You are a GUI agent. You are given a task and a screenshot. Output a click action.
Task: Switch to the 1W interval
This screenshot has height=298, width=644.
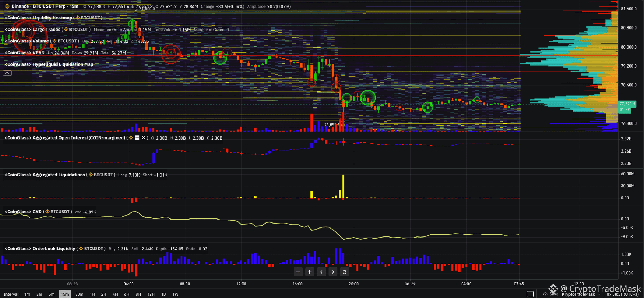(175, 294)
